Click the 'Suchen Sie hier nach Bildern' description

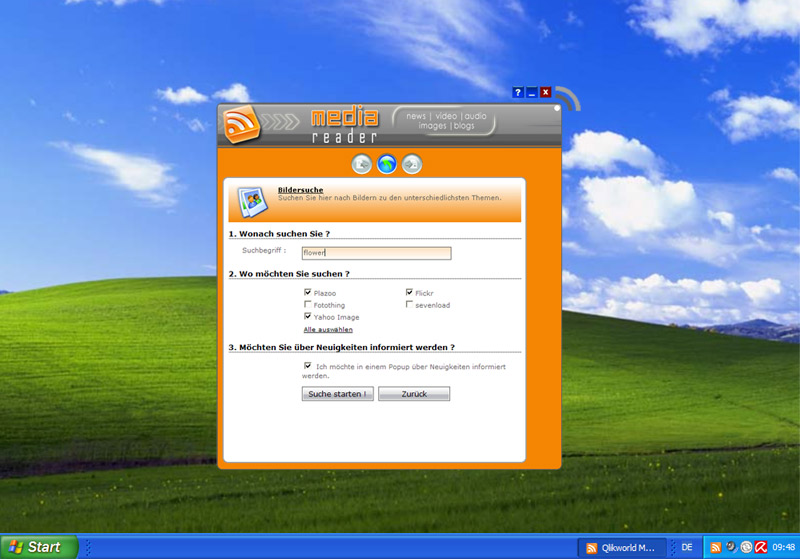[x=389, y=198]
